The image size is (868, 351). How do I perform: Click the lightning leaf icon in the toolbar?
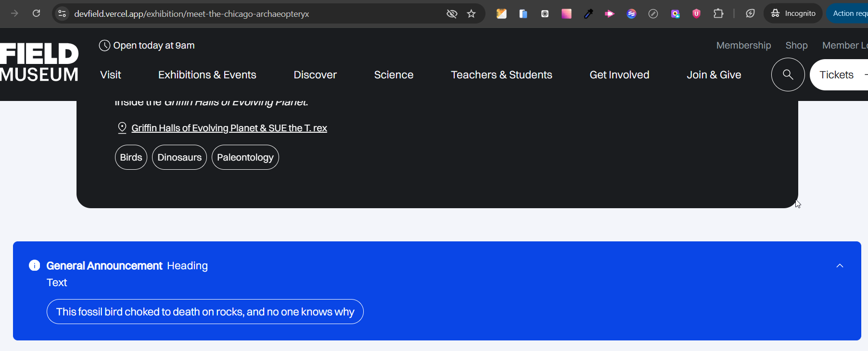point(750,13)
